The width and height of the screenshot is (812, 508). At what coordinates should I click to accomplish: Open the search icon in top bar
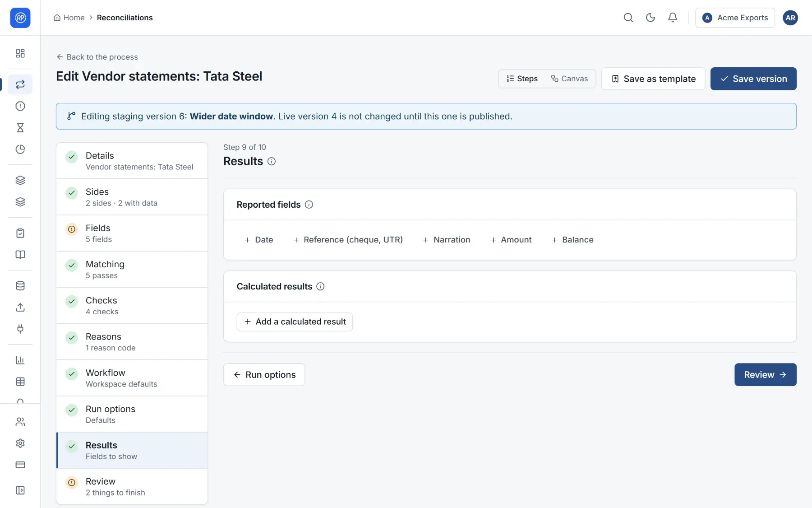(628, 18)
